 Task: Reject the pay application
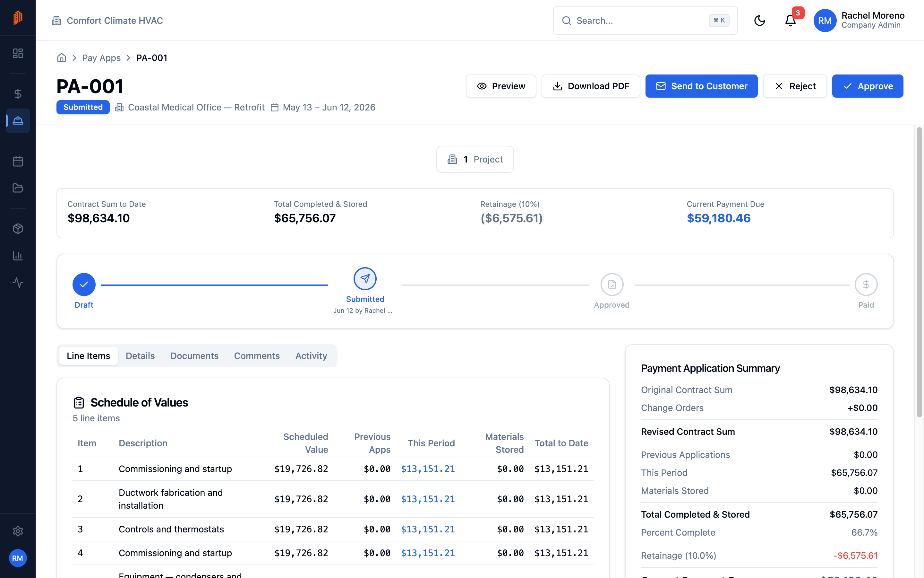[x=795, y=86]
